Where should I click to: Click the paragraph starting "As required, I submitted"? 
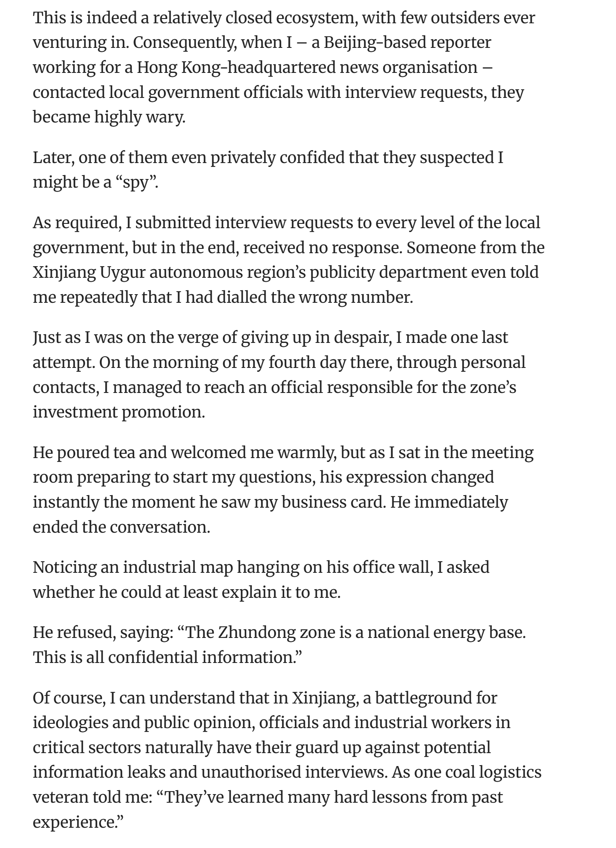click(x=288, y=260)
